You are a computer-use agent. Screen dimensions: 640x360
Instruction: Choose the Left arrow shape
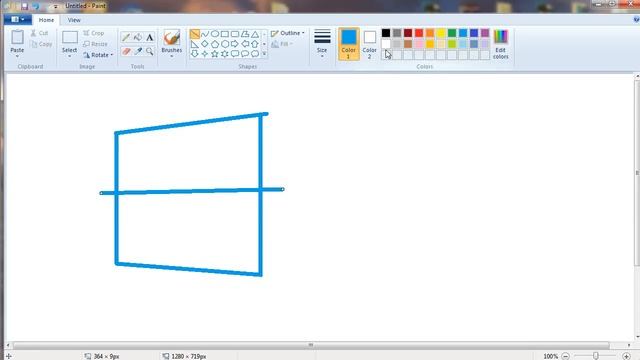click(x=245, y=44)
